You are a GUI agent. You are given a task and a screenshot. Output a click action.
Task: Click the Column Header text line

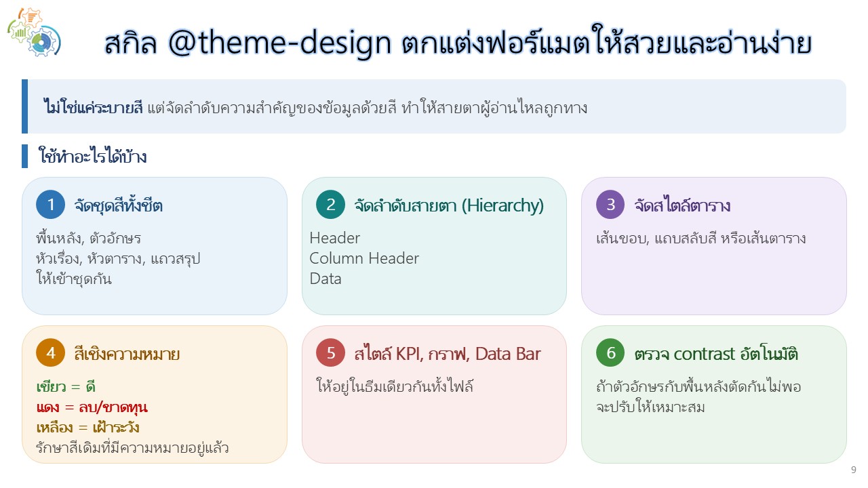click(x=364, y=258)
